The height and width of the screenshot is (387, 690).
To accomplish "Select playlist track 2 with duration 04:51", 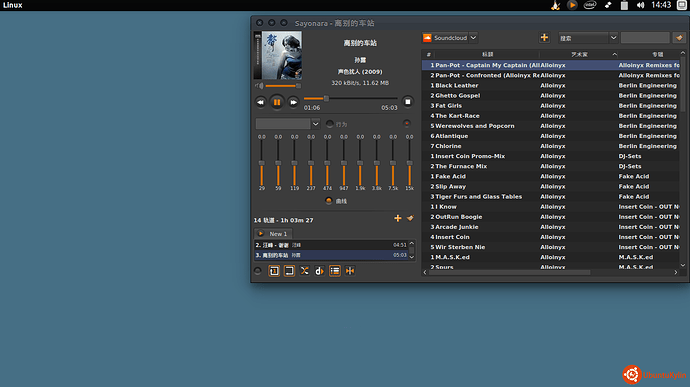I will pyautogui.click(x=331, y=245).
